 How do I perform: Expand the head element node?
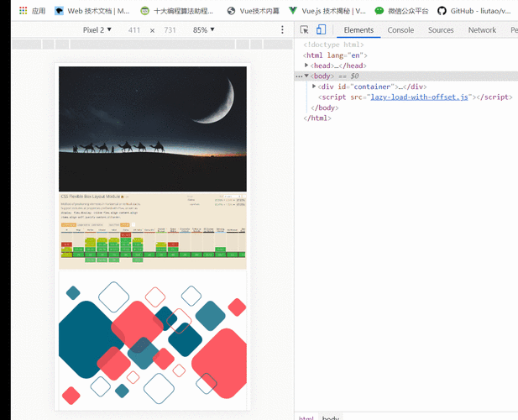point(307,66)
